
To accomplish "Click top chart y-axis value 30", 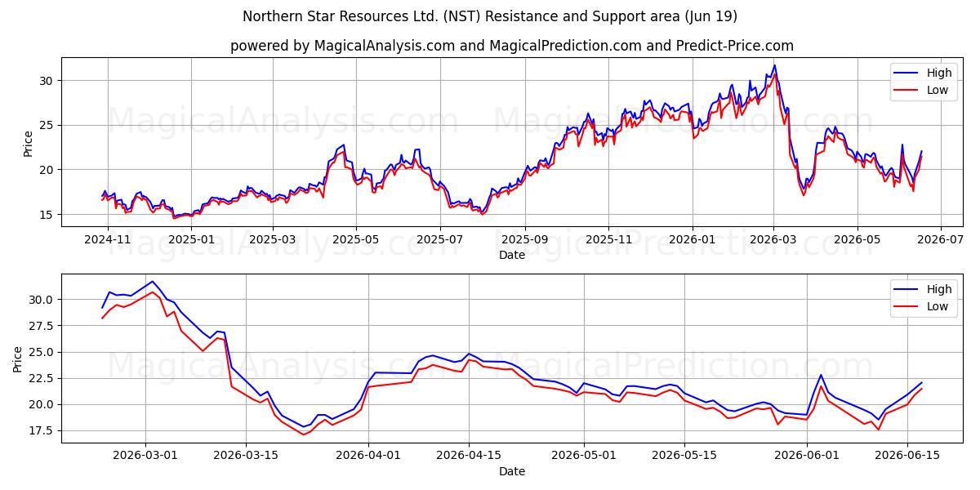I will coord(47,80).
